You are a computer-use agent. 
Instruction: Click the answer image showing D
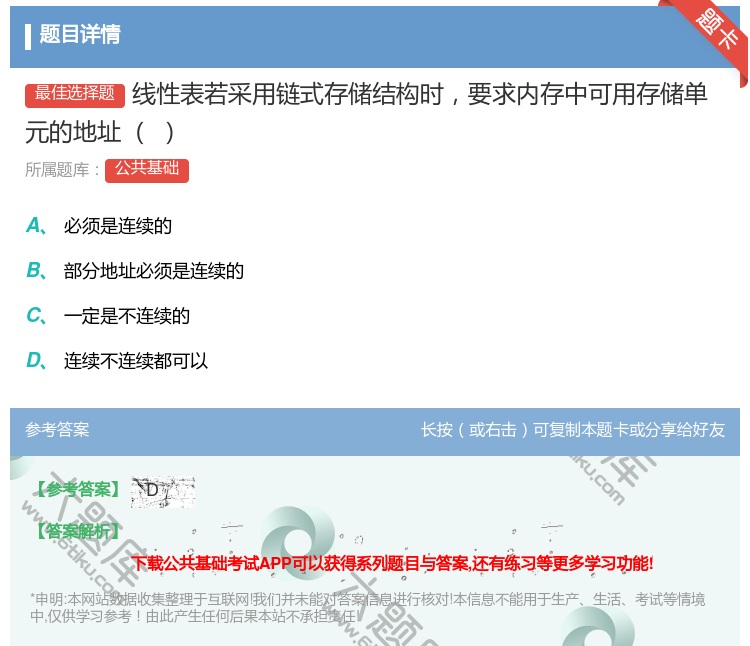pyautogui.click(x=163, y=492)
